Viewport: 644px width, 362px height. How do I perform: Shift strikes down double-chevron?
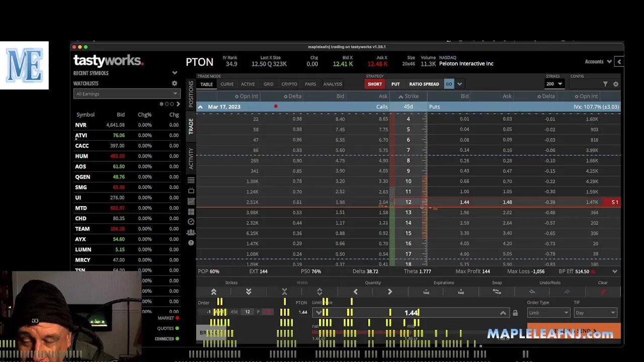(x=249, y=292)
